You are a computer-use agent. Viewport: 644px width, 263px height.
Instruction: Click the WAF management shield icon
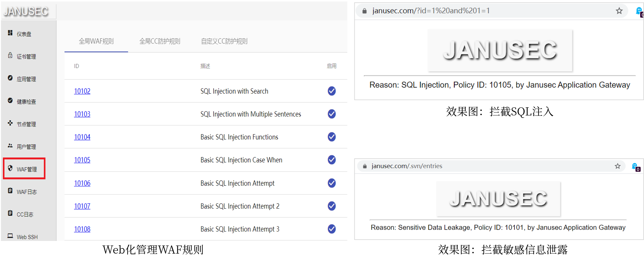[x=10, y=168]
